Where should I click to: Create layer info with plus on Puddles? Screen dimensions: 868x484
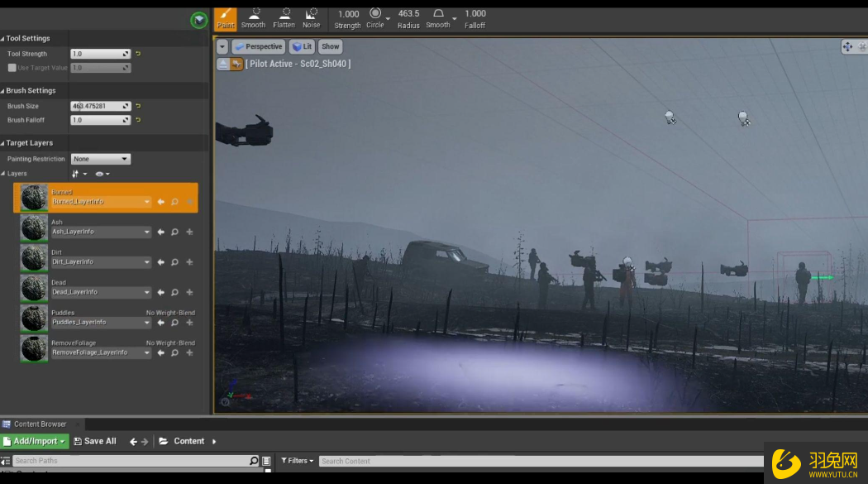(x=189, y=323)
